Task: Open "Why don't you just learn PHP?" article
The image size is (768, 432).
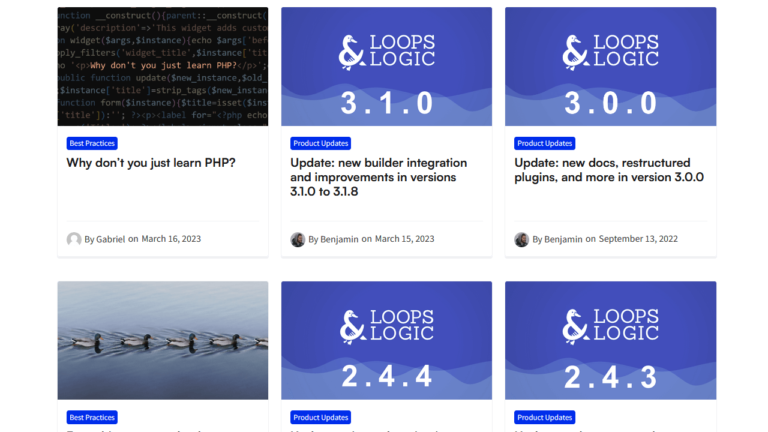Action: tap(151, 163)
